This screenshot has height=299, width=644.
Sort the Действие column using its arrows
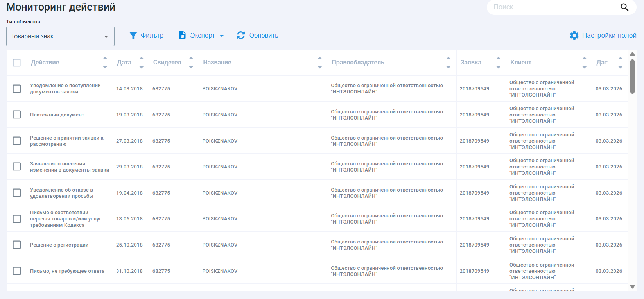pos(105,63)
